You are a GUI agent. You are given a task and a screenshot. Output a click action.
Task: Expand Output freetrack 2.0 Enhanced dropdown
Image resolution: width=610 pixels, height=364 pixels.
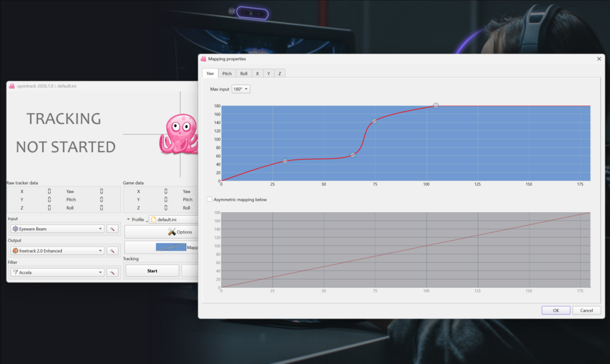point(57,251)
